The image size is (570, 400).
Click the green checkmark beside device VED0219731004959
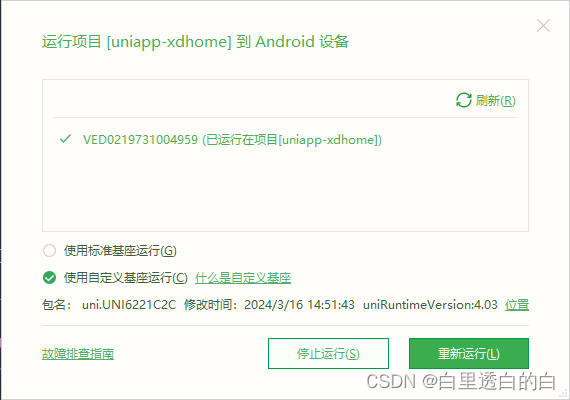tap(66, 139)
